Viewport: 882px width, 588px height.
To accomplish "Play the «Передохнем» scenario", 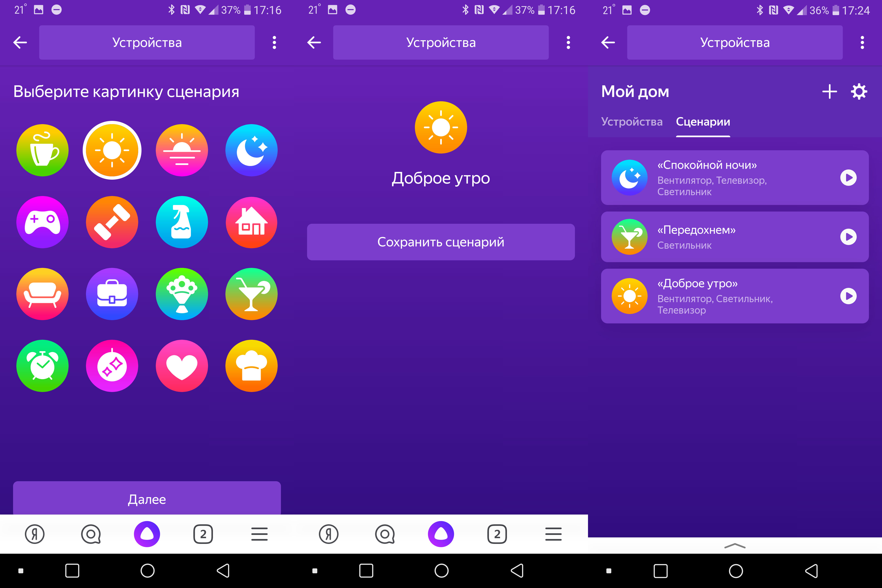I will 848,237.
